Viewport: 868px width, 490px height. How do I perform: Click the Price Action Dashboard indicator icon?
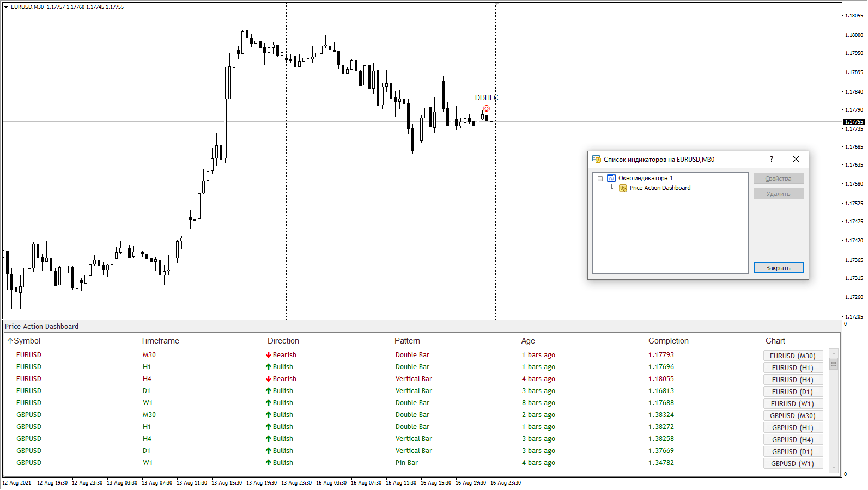coord(623,188)
